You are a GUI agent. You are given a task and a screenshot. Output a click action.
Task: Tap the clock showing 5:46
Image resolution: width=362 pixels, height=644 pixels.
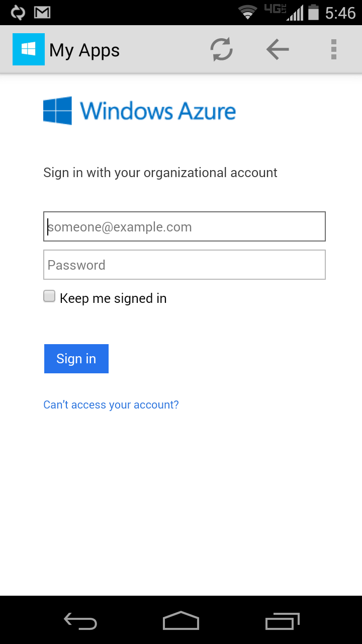click(x=340, y=13)
